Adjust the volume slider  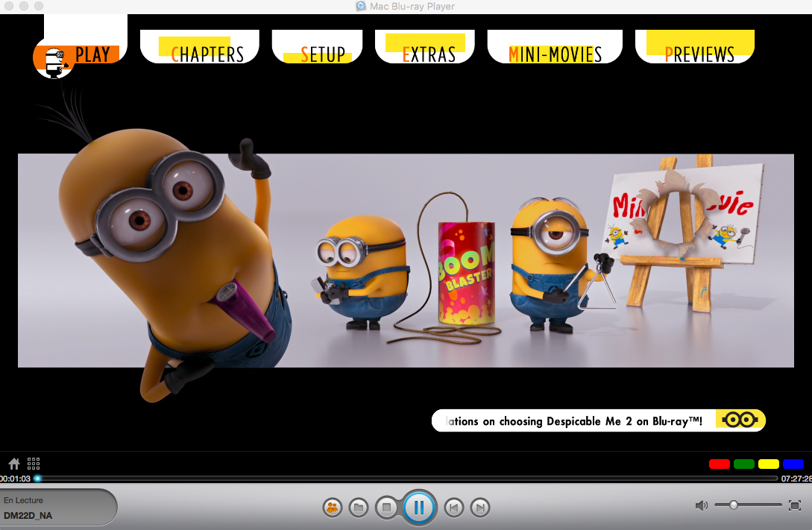pyautogui.click(x=748, y=505)
